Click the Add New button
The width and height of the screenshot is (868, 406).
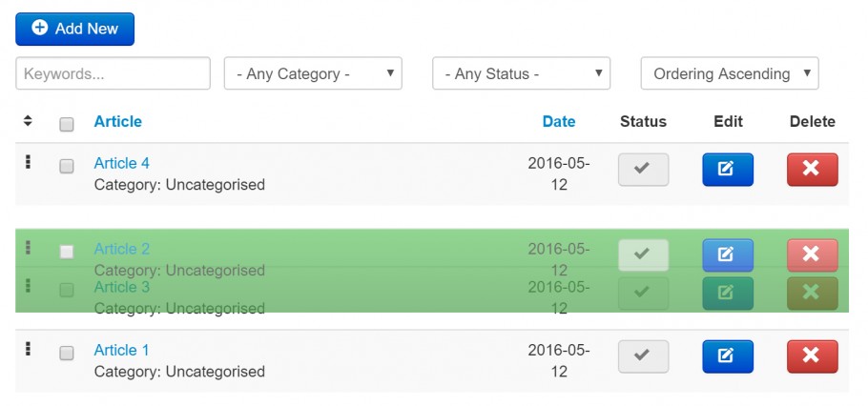pyautogui.click(x=74, y=29)
